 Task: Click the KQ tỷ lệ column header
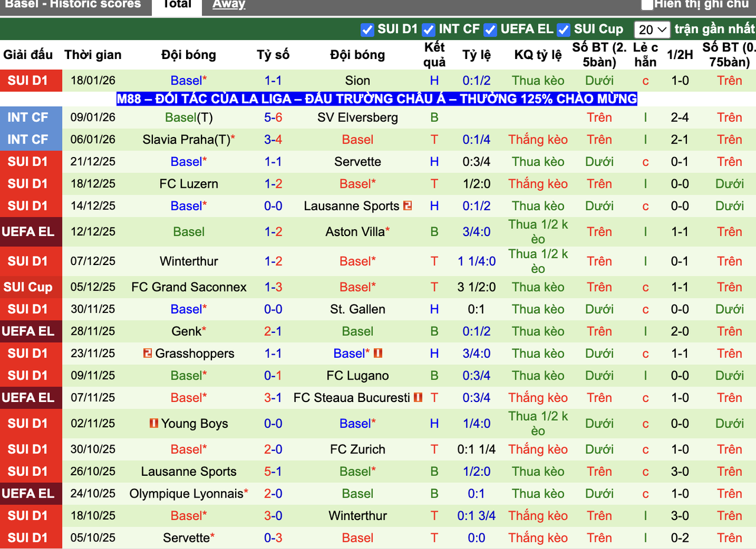click(x=538, y=55)
